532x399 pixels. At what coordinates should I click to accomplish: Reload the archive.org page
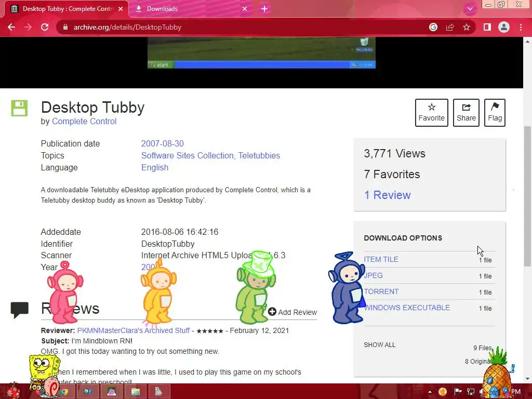click(x=45, y=27)
